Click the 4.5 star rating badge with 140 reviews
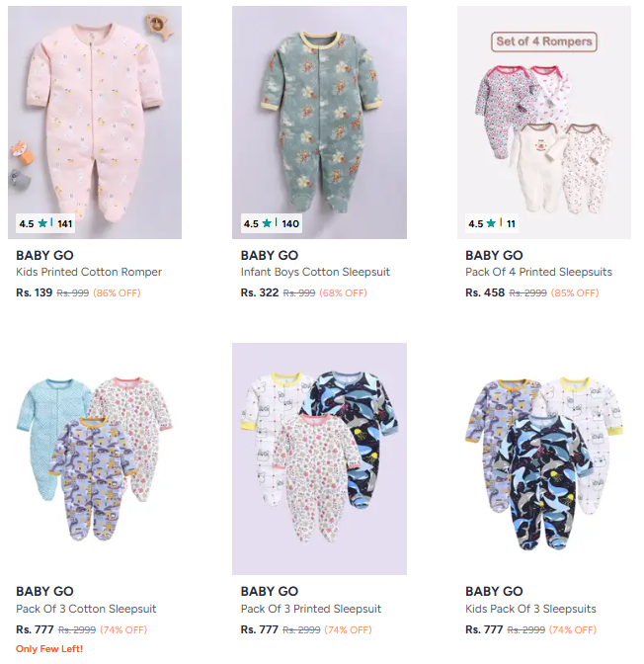The height and width of the screenshot is (664, 644). click(272, 224)
